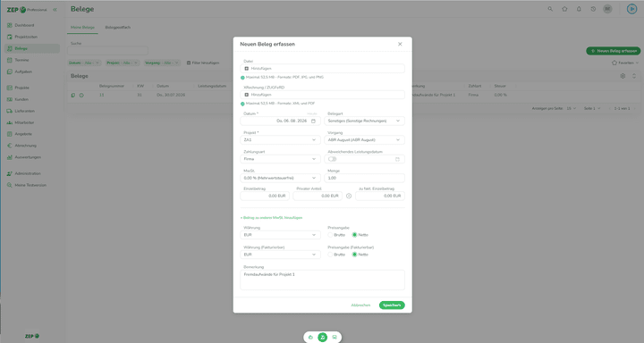Navigate to Kunden in sidebar

(x=21, y=99)
